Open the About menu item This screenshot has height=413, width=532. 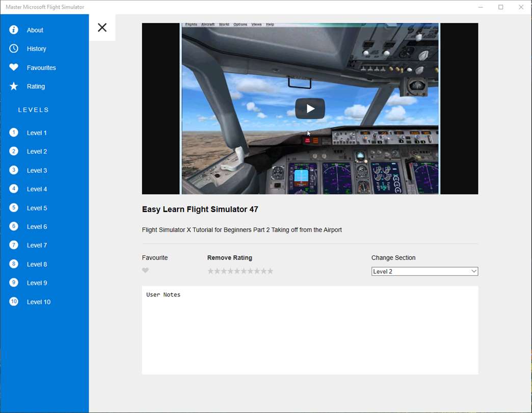click(x=35, y=30)
